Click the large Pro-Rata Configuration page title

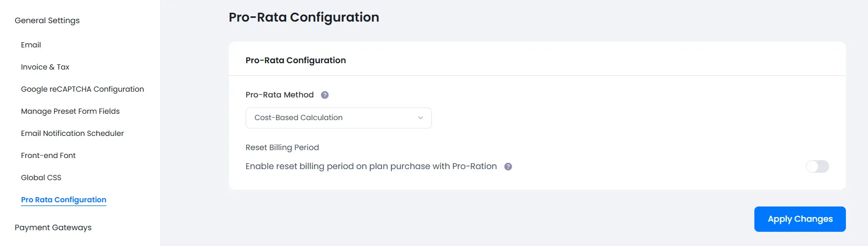click(x=304, y=17)
